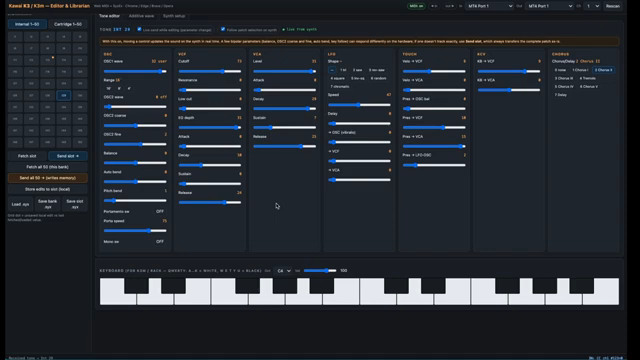Switch to the Tone editor tab
The width and height of the screenshot is (640, 360).
[x=109, y=16]
